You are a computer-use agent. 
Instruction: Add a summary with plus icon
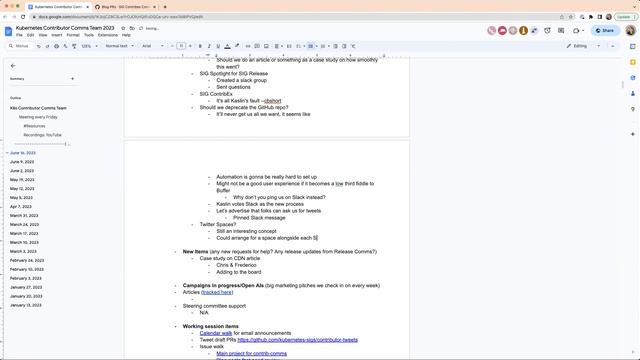(73, 78)
